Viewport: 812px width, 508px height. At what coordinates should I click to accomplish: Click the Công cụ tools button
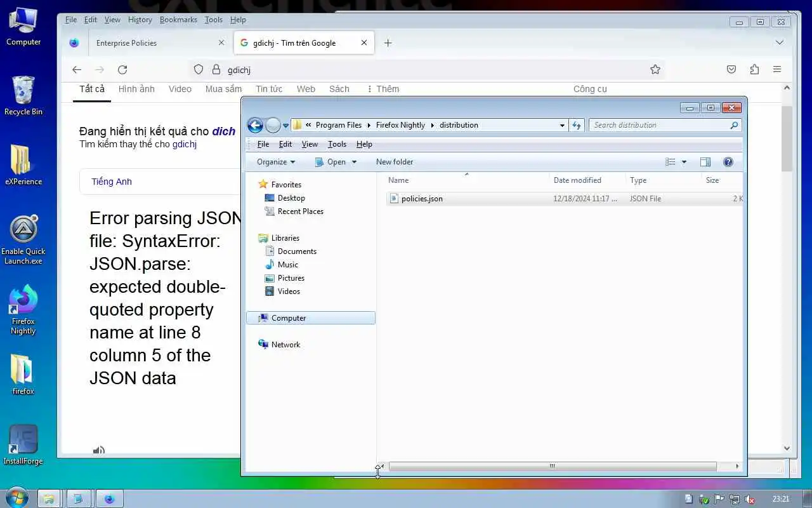[591, 89]
